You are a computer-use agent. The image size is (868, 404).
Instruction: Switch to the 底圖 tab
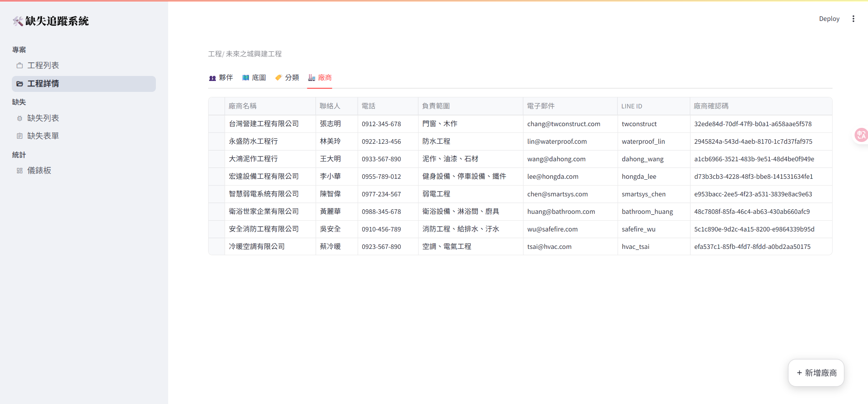click(254, 78)
